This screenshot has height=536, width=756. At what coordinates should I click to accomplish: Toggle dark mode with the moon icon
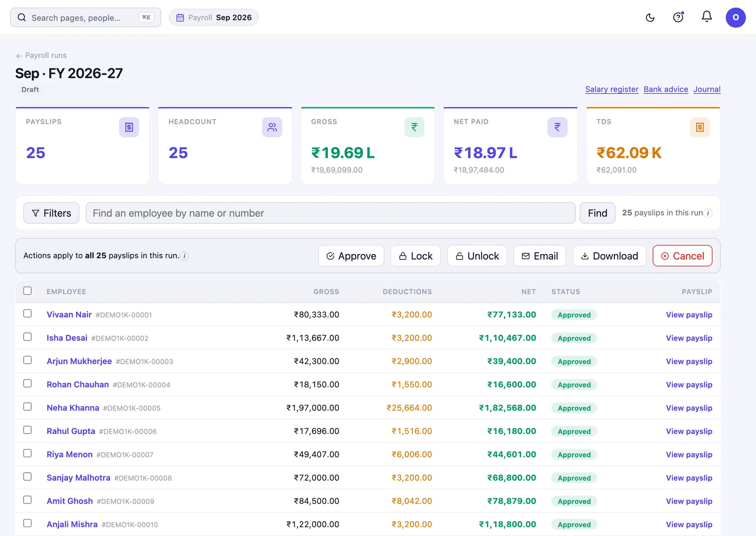click(650, 18)
